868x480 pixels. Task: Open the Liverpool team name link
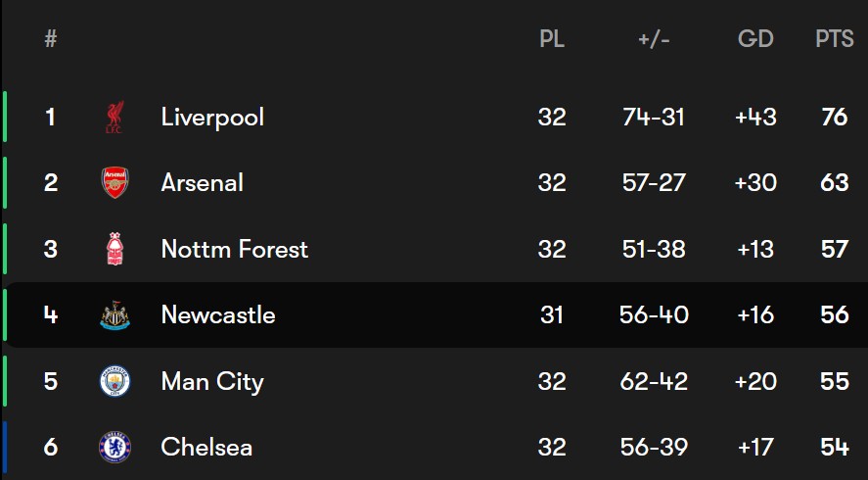click(x=212, y=118)
